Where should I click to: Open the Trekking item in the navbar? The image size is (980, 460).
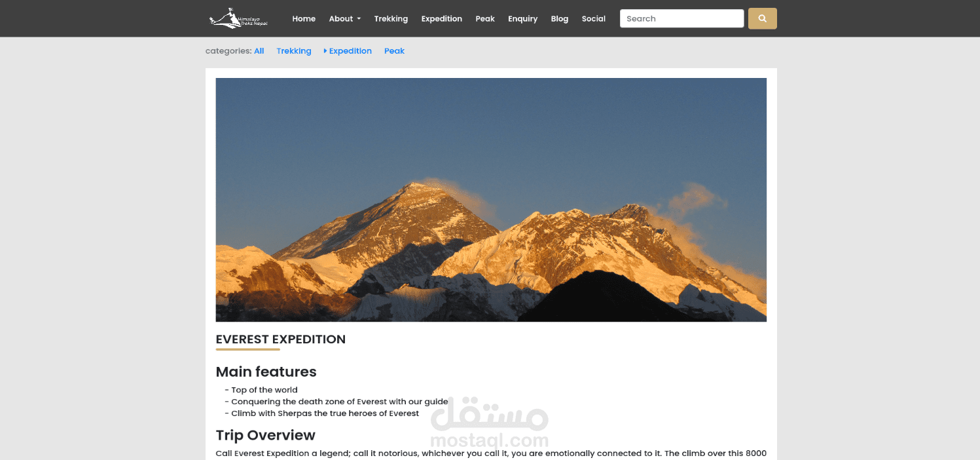[391, 18]
